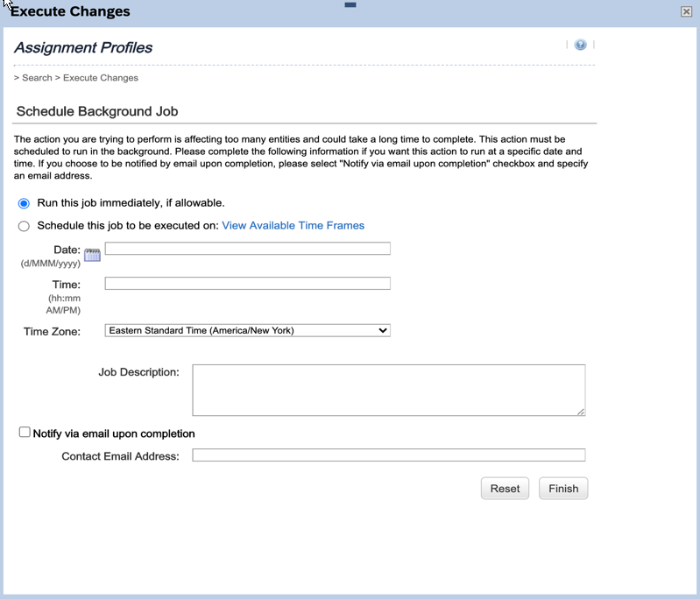
Task: Select 'Run this job immediately' radio button
Action: click(x=25, y=203)
